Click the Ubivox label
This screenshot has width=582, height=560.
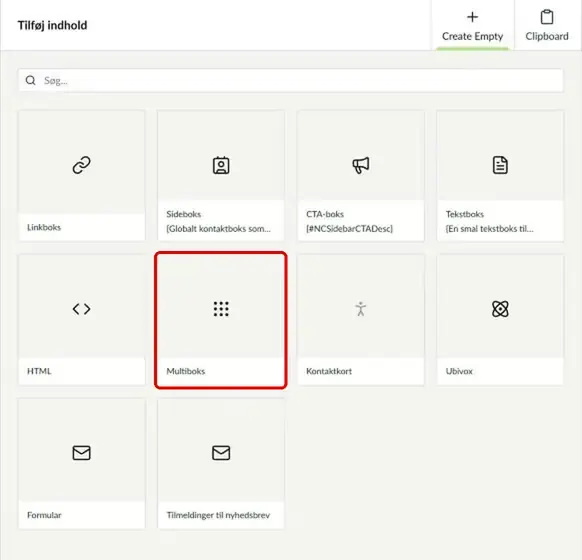[459, 371]
